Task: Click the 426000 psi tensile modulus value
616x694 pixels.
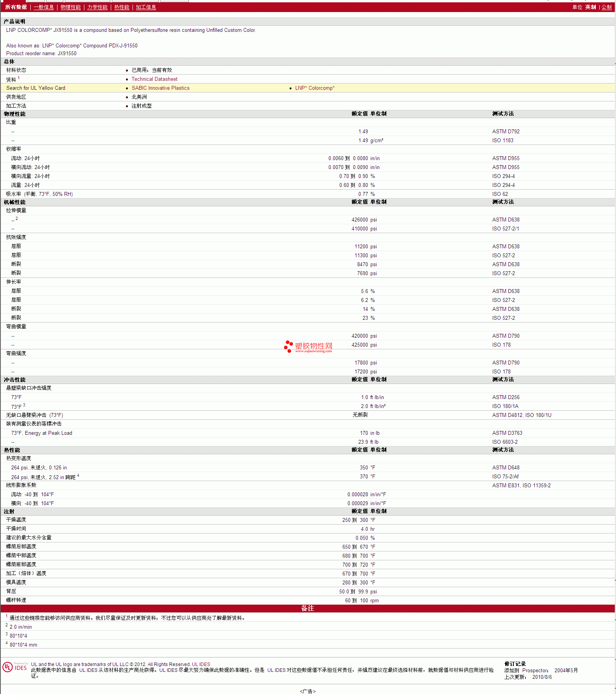Action: pos(364,220)
